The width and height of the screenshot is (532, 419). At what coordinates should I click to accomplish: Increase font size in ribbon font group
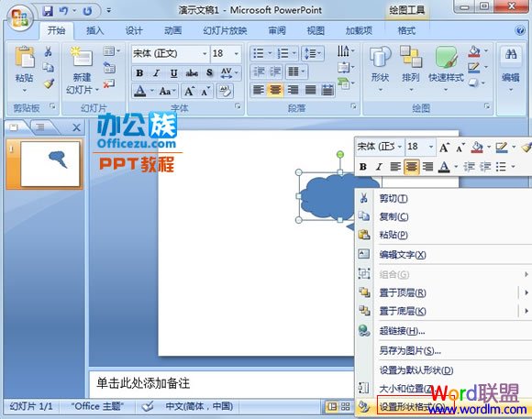(189, 91)
